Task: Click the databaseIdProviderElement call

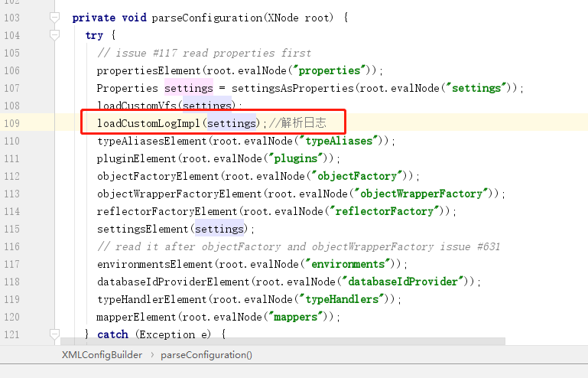Action: pyautogui.click(x=174, y=282)
